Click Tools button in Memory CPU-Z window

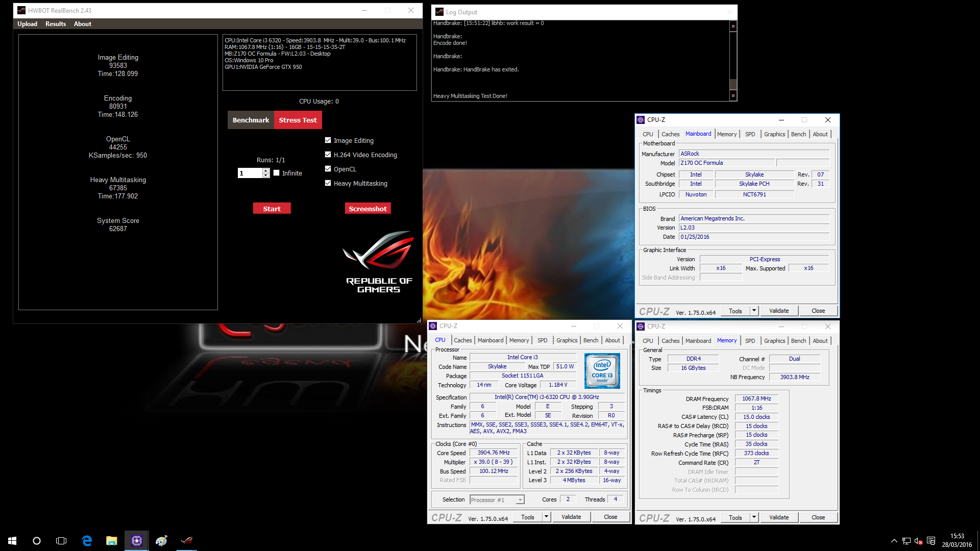coord(736,517)
